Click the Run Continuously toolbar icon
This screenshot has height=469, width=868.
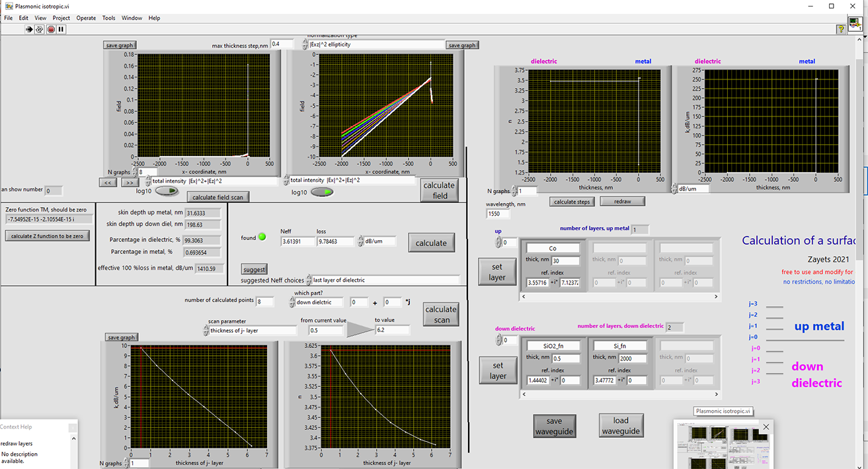(40, 29)
